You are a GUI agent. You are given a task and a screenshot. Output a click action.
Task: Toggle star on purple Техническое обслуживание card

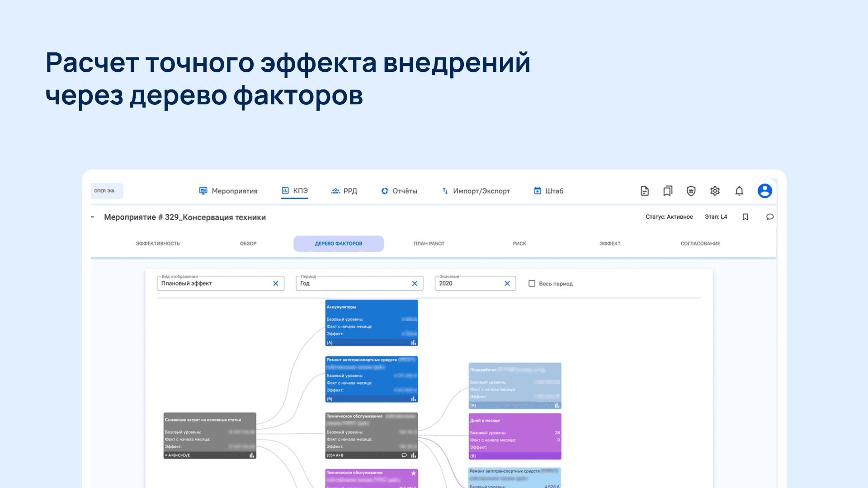[413, 473]
